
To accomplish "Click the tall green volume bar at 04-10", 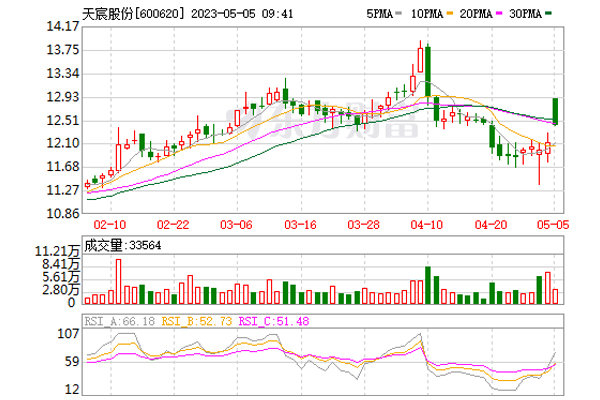I will click(427, 285).
